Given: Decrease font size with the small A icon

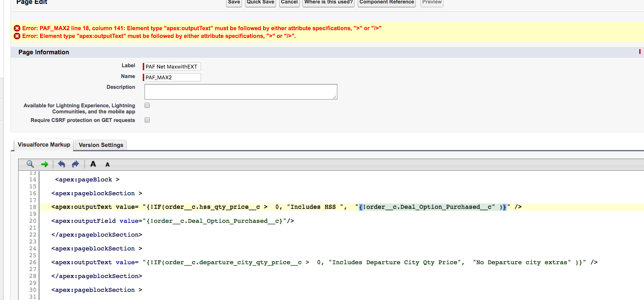Looking at the screenshot, I should [x=107, y=165].
